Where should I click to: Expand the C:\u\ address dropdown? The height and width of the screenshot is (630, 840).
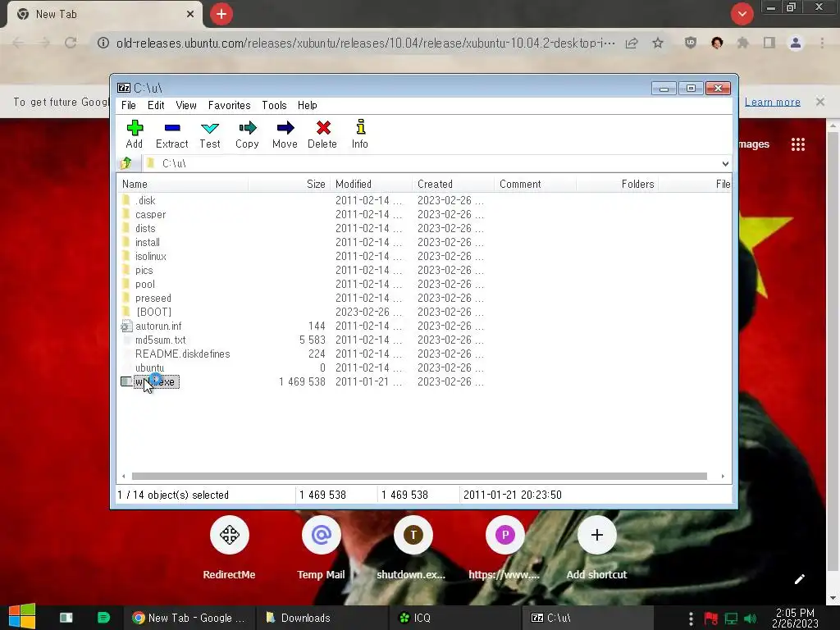725,163
